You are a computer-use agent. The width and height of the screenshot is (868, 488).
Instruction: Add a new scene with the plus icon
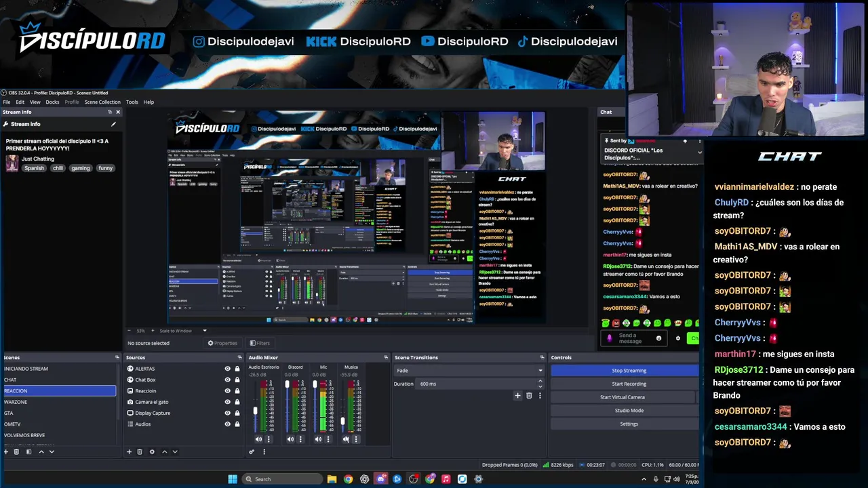click(x=6, y=451)
